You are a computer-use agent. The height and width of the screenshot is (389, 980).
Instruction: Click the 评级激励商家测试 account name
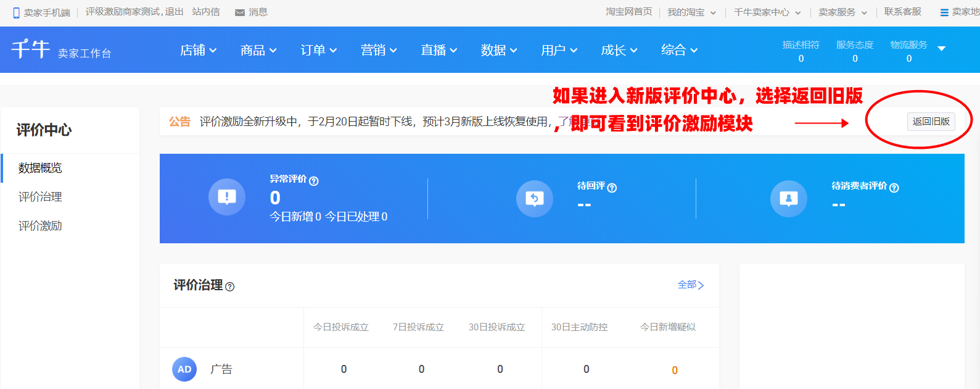(x=123, y=12)
